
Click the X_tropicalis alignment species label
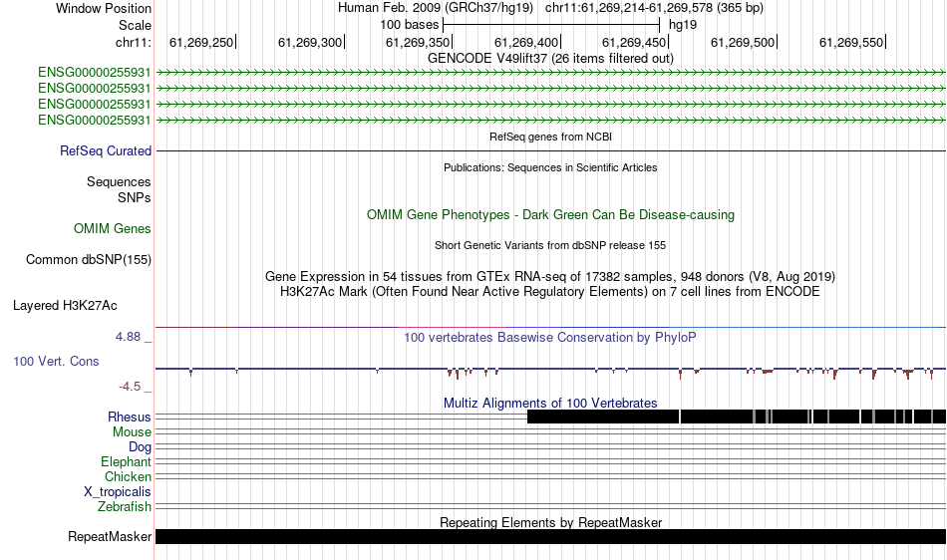(118, 492)
